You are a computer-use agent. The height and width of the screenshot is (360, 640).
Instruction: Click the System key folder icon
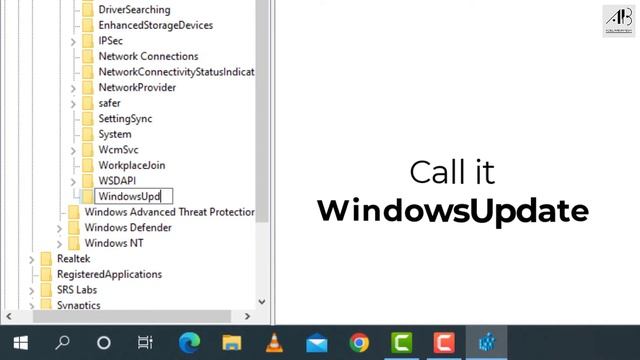[88, 134]
